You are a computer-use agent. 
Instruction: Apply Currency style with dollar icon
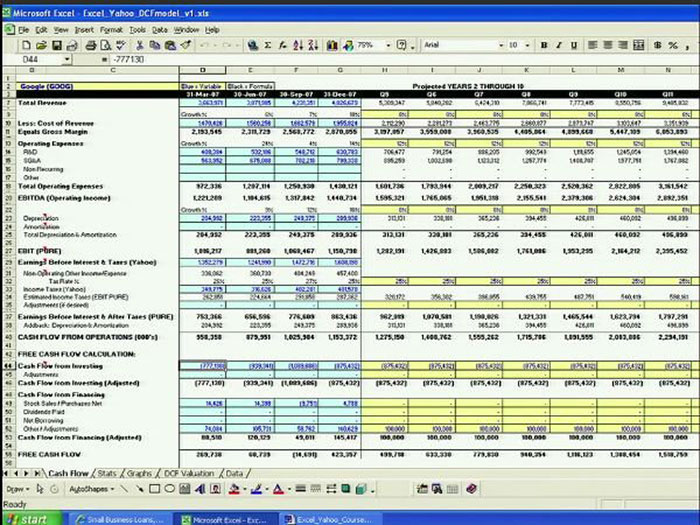pyautogui.click(x=657, y=45)
